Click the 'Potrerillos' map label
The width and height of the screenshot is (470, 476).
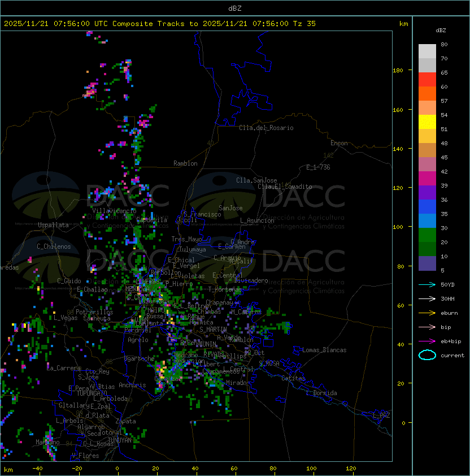(x=94, y=312)
